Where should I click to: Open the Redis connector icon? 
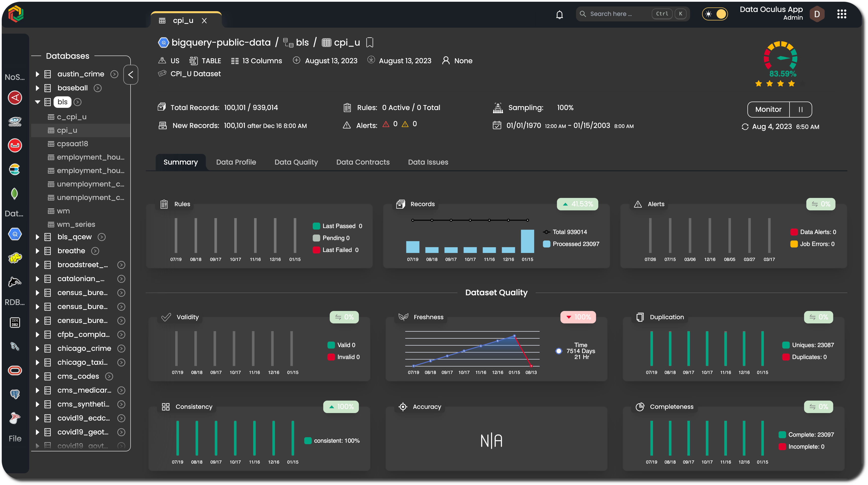tap(15, 98)
